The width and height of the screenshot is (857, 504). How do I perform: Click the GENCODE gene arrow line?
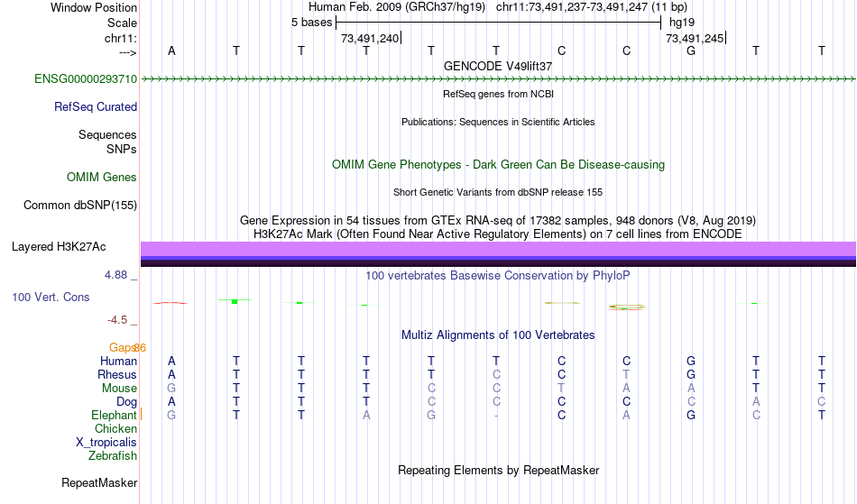point(498,79)
